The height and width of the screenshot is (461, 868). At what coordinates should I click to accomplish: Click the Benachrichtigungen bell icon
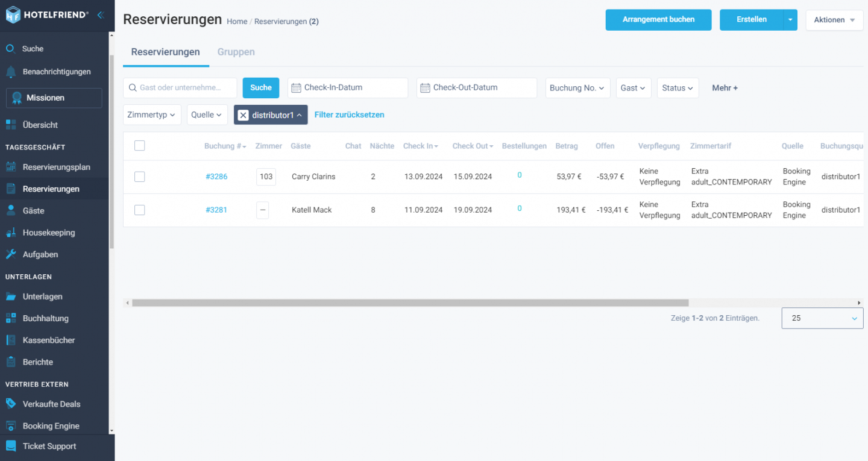pyautogui.click(x=11, y=72)
